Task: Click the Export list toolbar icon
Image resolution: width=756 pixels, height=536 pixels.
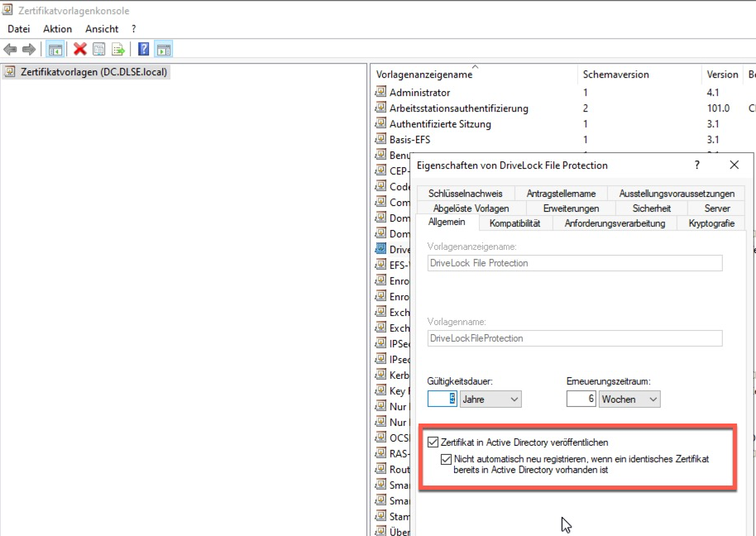Action: tap(118, 50)
